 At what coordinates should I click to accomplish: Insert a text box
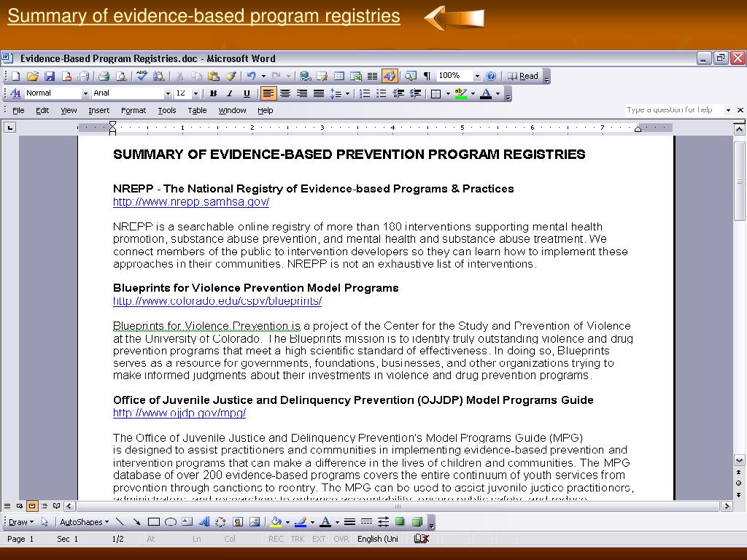(x=187, y=522)
